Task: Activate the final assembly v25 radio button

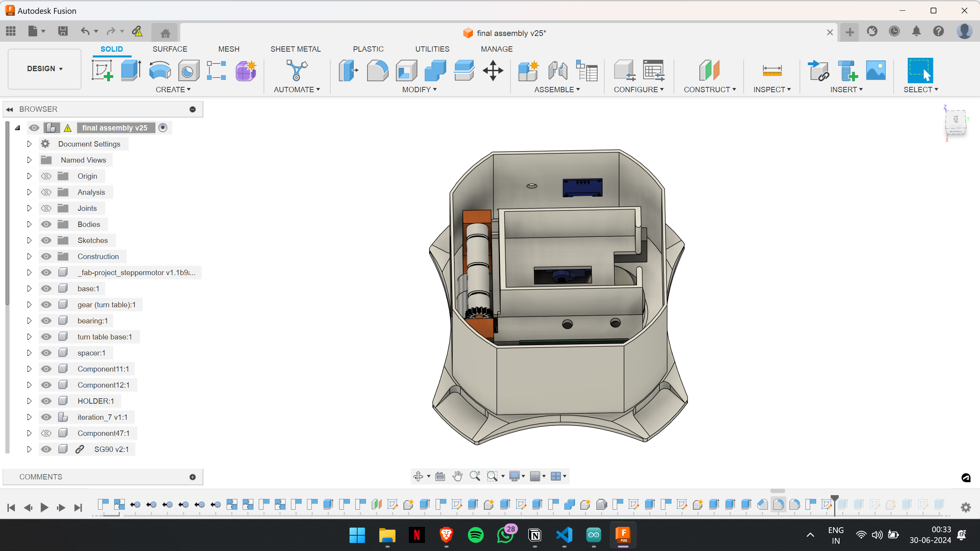Action: 163,128
